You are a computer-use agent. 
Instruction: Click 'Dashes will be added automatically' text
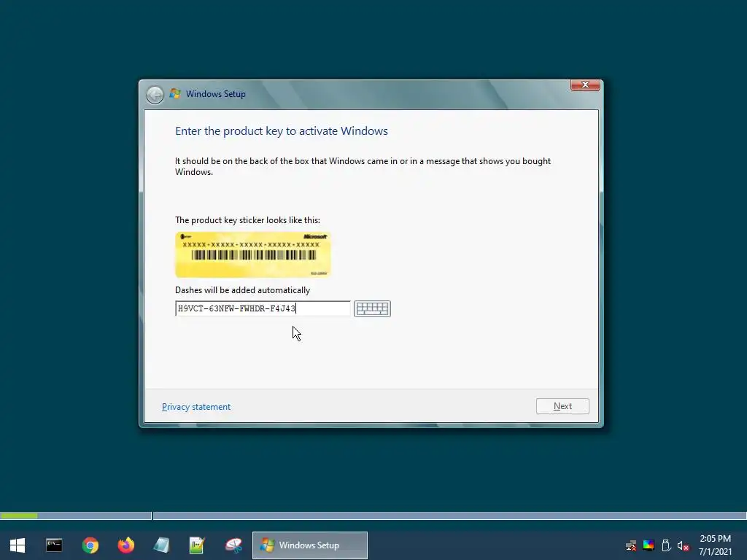242,290
